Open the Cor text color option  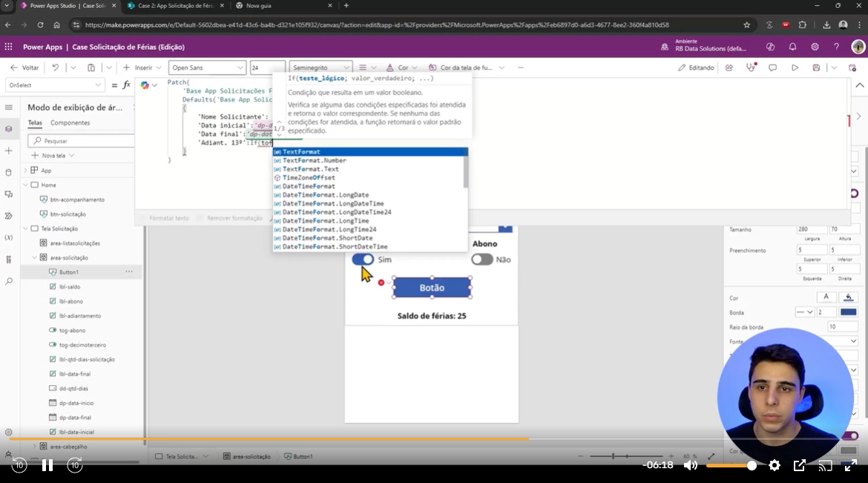coord(401,68)
